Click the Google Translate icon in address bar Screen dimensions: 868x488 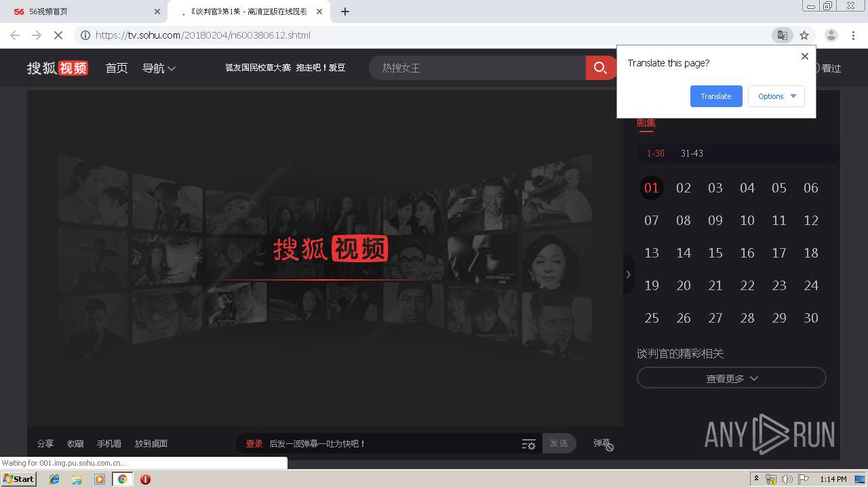click(x=782, y=35)
